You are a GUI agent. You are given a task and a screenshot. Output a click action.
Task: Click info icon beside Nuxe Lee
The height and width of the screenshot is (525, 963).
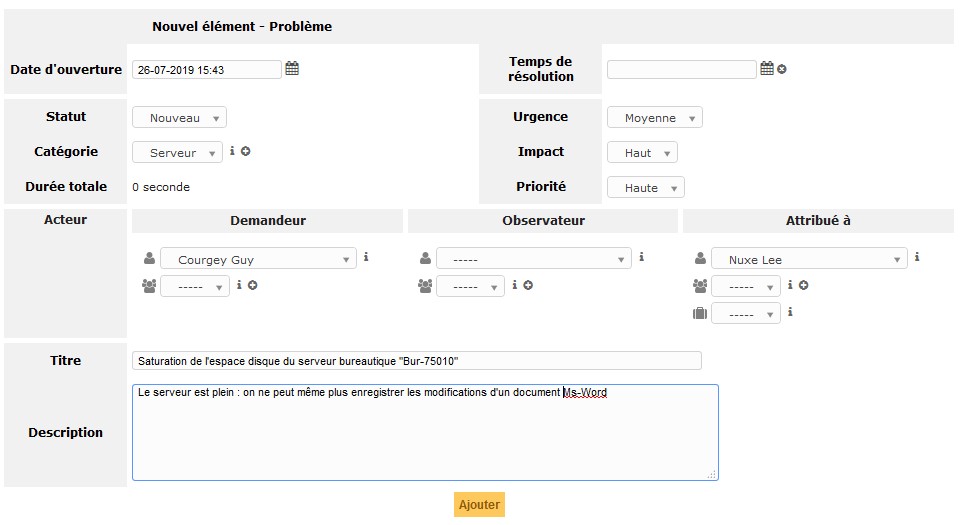[917, 257]
